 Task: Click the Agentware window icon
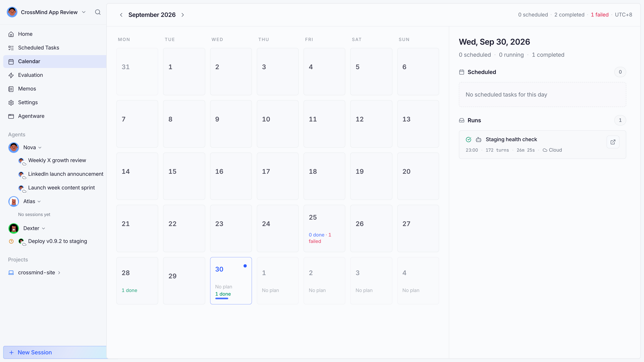point(11,116)
